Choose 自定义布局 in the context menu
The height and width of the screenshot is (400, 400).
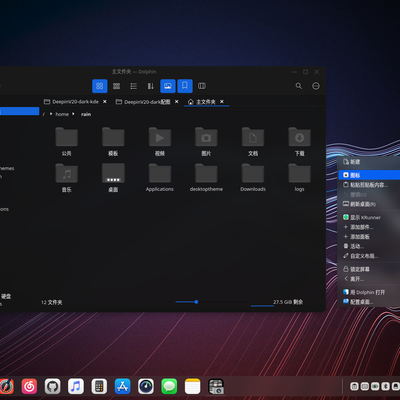point(369,256)
